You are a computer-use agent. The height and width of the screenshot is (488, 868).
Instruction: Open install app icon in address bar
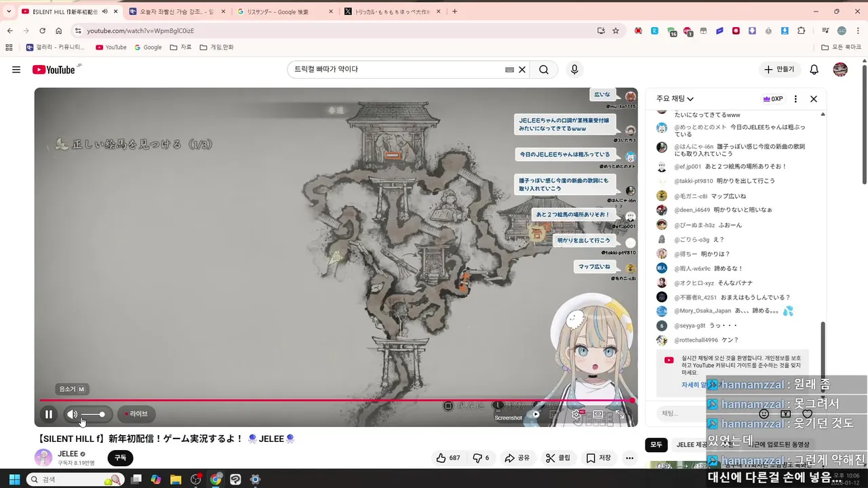pos(601,30)
